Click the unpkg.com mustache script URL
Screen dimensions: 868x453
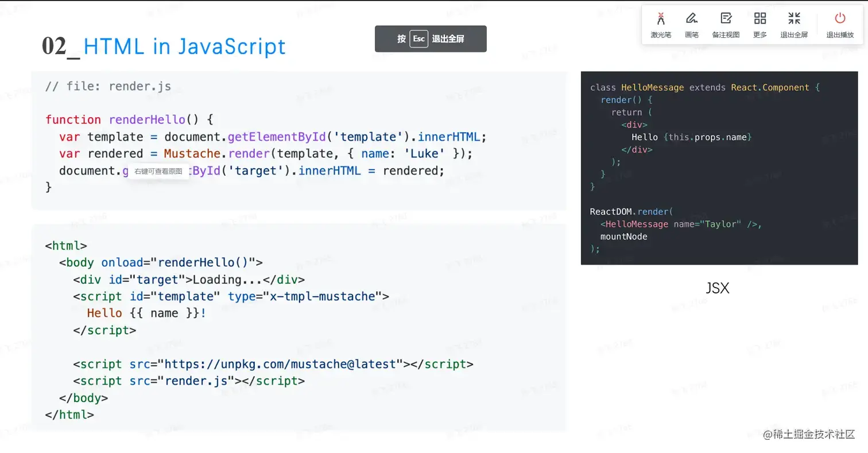(x=281, y=365)
